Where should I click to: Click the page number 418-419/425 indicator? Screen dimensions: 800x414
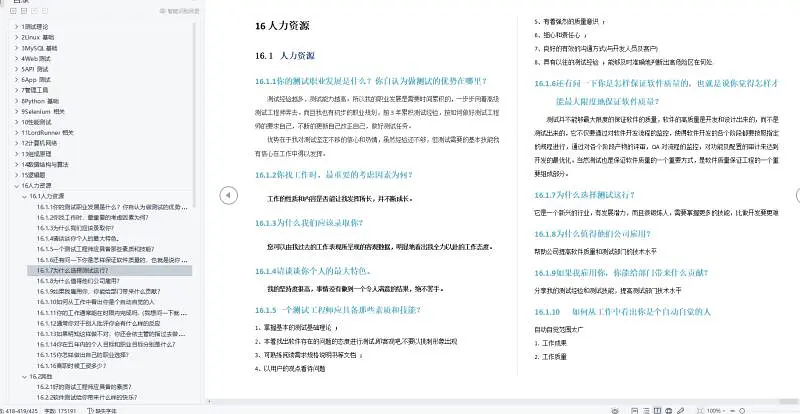coord(19,410)
